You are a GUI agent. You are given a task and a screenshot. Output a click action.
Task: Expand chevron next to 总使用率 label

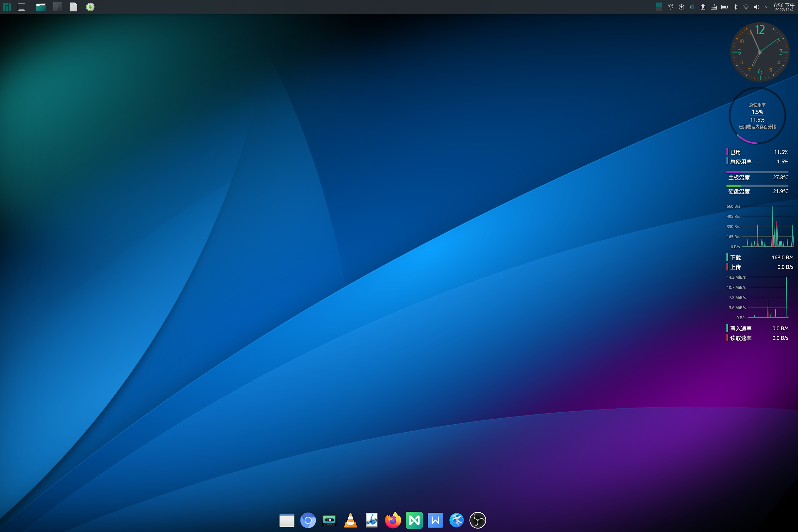(757, 163)
